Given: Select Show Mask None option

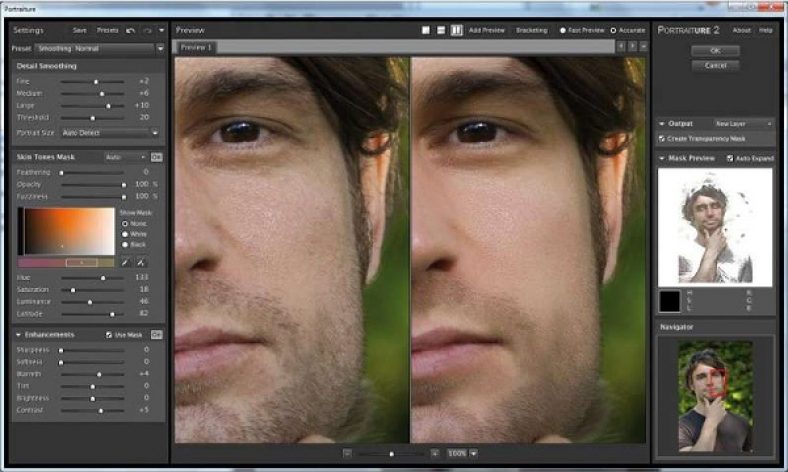Looking at the screenshot, I should click(125, 224).
